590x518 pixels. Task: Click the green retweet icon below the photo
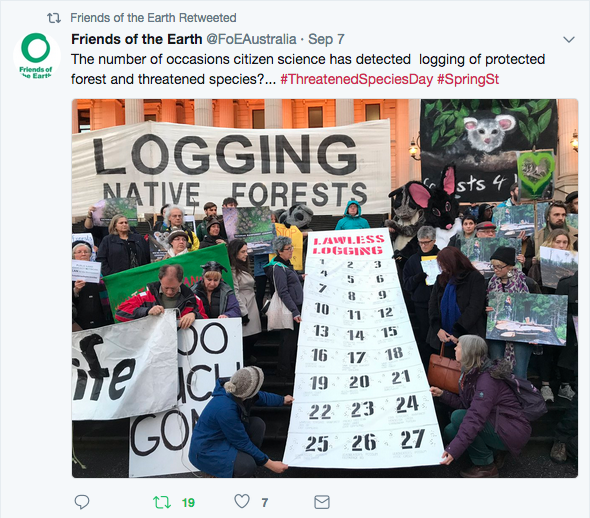click(x=162, y=502)
